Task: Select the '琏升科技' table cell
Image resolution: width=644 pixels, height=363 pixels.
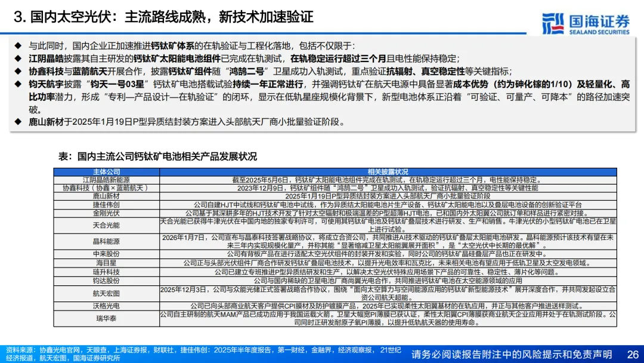Action: coord(106,272)
